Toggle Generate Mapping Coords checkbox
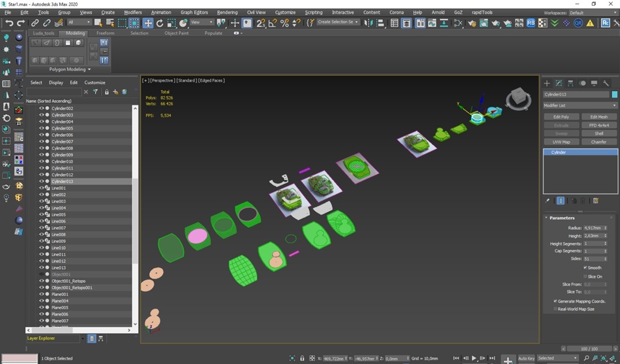The width and height of the screenshot is (620, 364). tap(555, 301)
